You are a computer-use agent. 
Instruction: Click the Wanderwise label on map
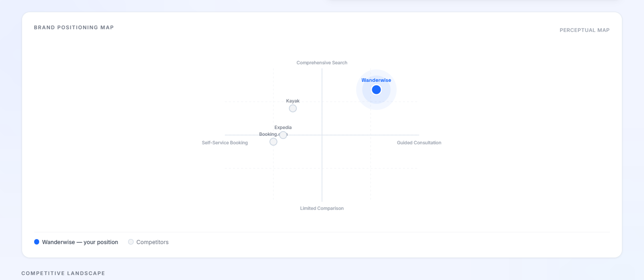pos(376,80)
